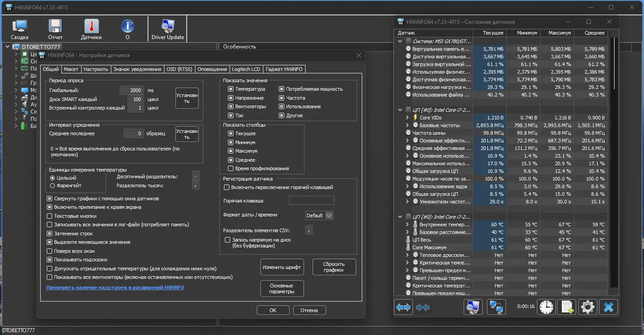This screenshot has width=644, height=335.
Task: Click the network computers icon in sensors window
Action: [496, 307]
